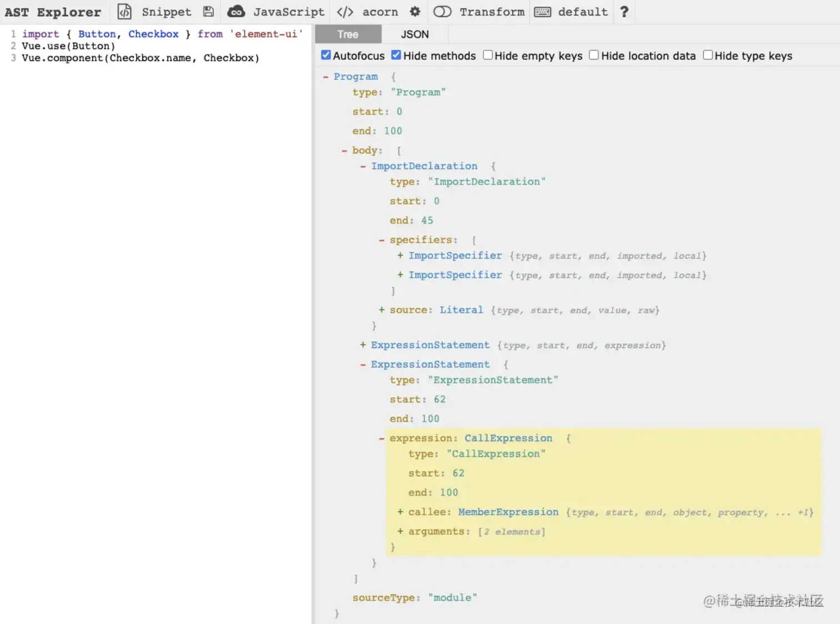Uncheck the Hide methods checkbox
Screen dimensions: 840x624
click(396, 55)
